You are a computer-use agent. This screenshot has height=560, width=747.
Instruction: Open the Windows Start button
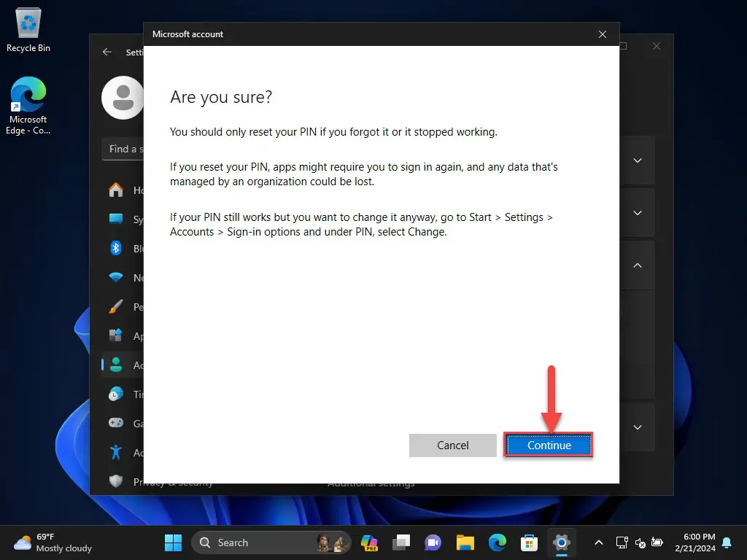tap(173, 542)
